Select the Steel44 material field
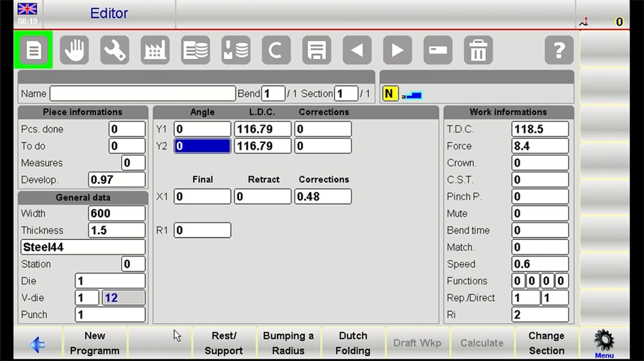This screenshot has width=644, height=361. (83, 247)
